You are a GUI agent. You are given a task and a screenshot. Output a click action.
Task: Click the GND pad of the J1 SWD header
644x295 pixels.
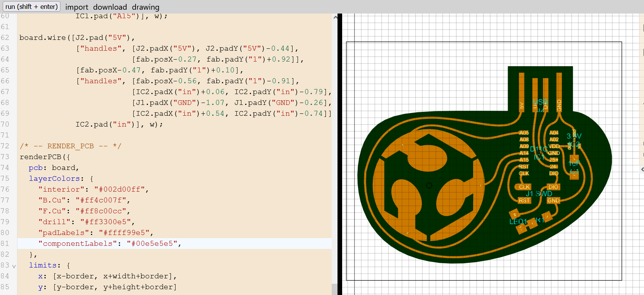[x=553, y=201]
